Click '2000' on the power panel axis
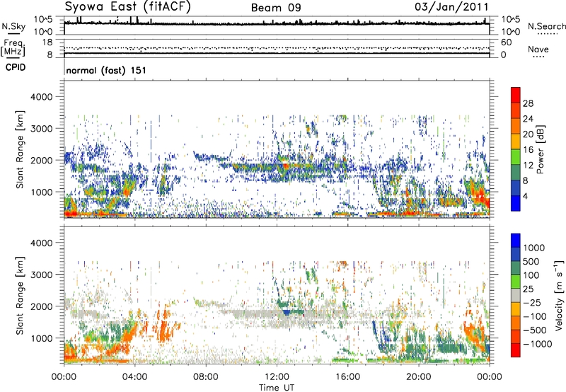566x392 pixels. pos(41,160)
